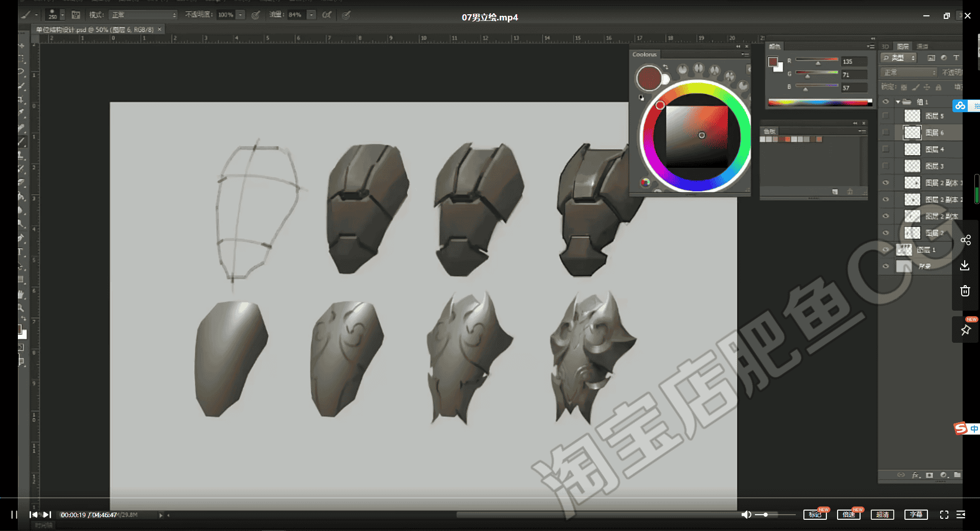
Task: Click the B value field showing 57
Action: click(x=854, y=88)
